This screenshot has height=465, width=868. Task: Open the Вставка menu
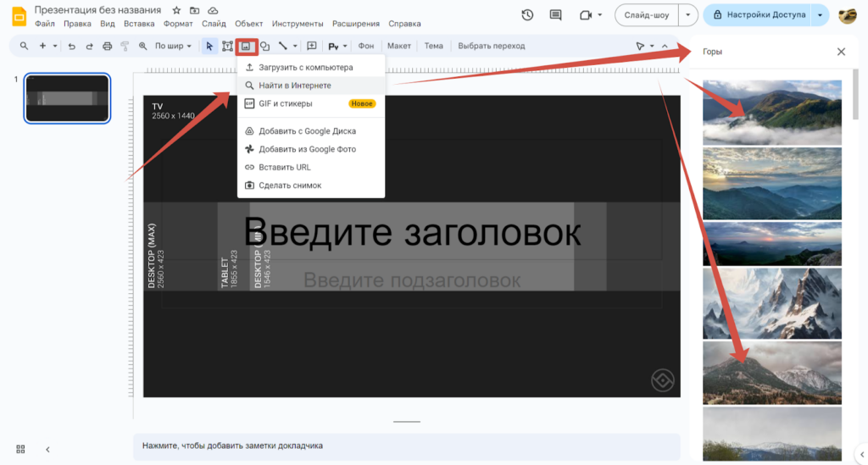(x=139, y=24)
